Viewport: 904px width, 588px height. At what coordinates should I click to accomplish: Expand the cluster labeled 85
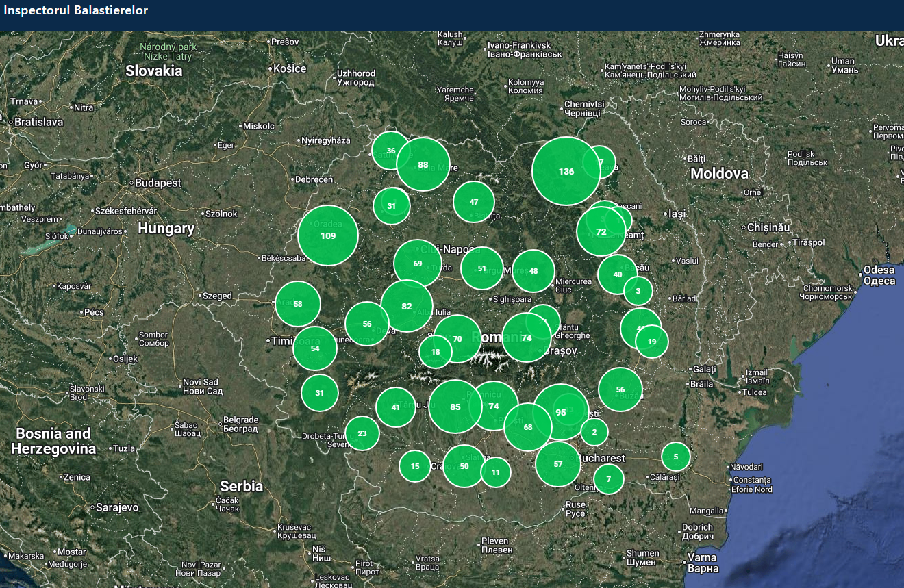(455, 407)
